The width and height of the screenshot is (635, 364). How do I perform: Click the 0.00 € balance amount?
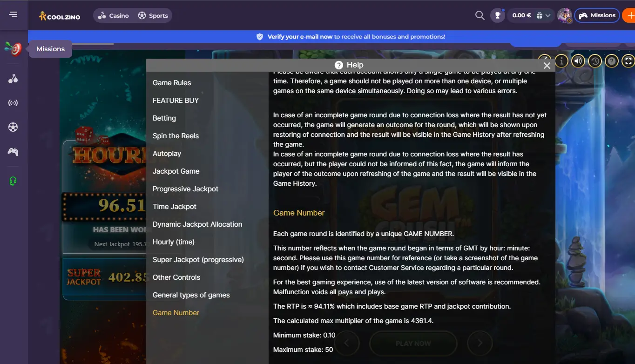point(521,15)
